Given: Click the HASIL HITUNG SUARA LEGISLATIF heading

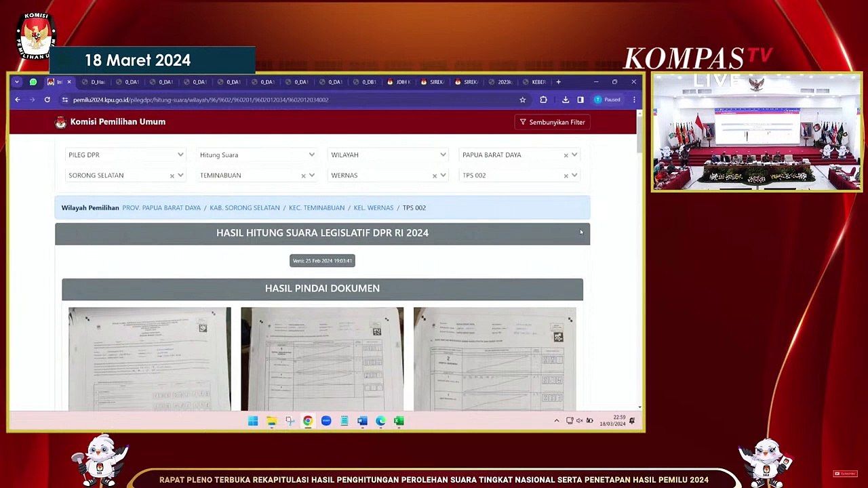Looking at the screenshot, I should click(322, 233).
